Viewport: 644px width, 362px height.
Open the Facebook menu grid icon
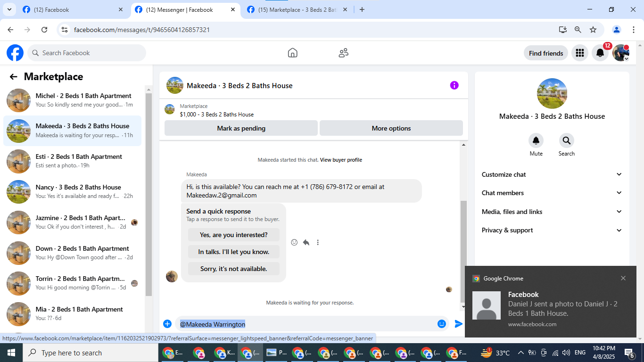pyautogui.click(x=580, y=53)
